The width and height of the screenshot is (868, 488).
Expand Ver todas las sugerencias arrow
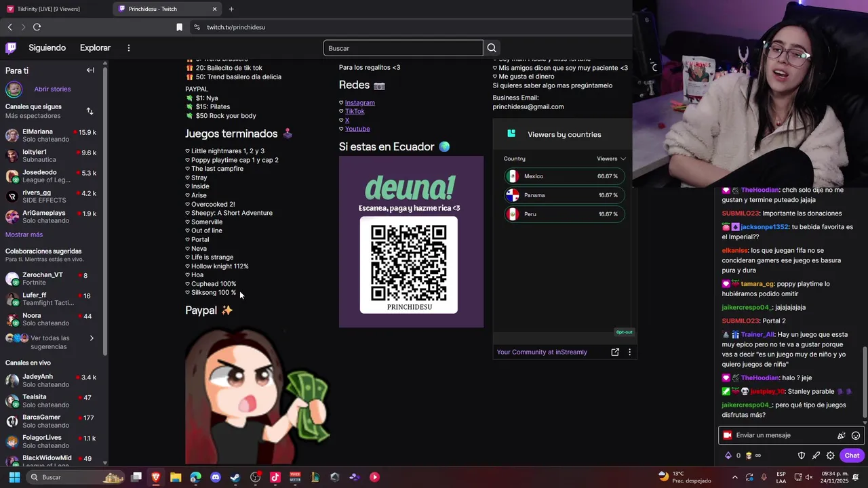(x=92, y=338)
